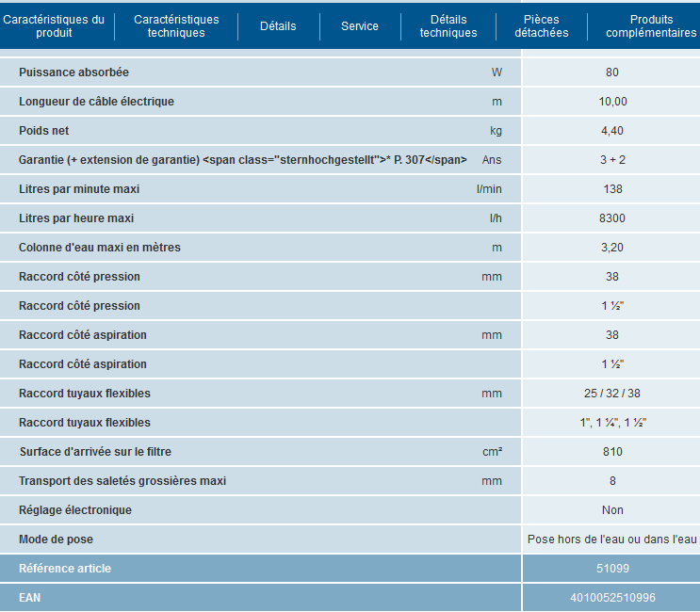Click the l/h unit
The image size is (700, 612).
(x=496, y=218)
